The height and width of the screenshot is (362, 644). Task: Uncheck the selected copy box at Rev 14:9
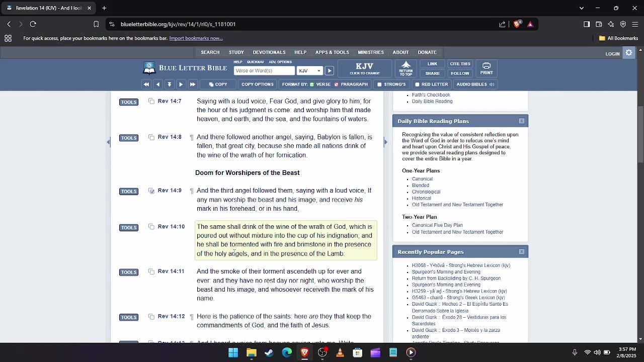click(x=151, y=191)
